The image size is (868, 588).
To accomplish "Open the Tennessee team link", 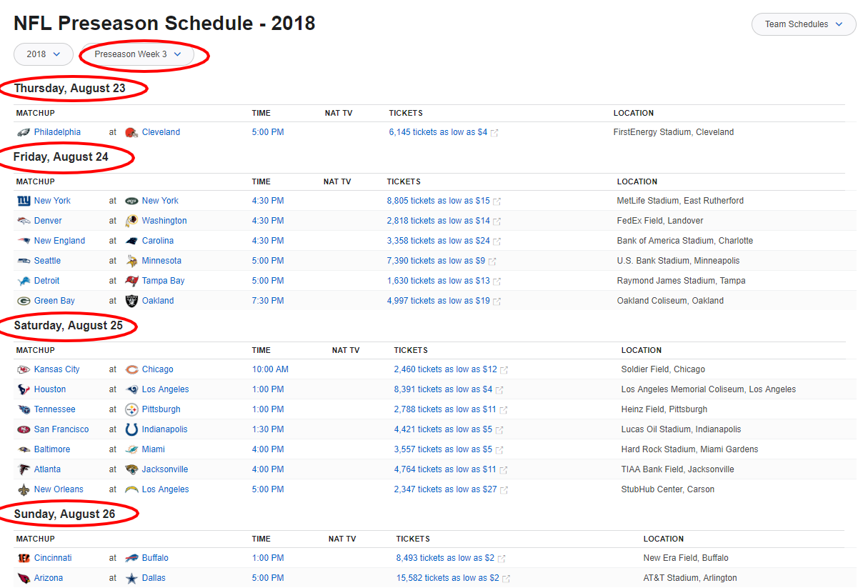I will pos(54,409).
